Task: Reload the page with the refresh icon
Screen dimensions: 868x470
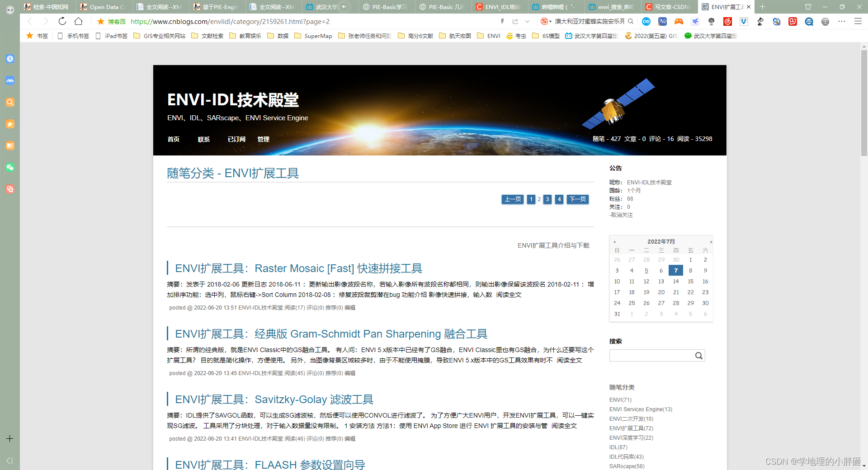Action: [62, 21]
